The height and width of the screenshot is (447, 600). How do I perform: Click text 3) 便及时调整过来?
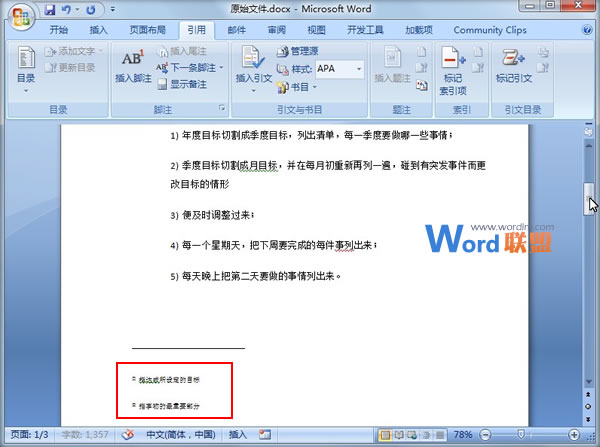212,215
